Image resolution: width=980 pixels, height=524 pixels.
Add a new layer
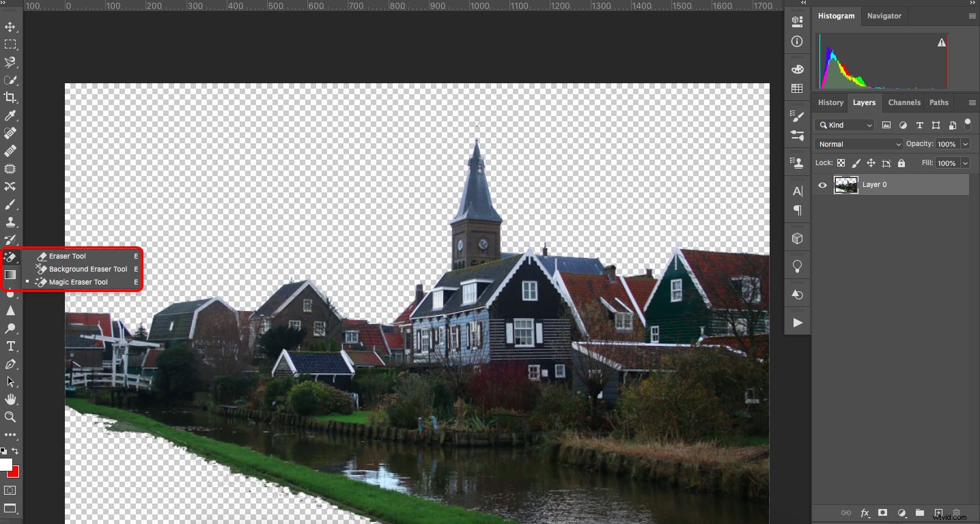click(938, 512)
